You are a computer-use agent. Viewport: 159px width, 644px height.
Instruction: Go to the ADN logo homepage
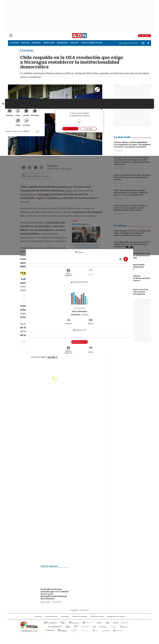point(79,35)
